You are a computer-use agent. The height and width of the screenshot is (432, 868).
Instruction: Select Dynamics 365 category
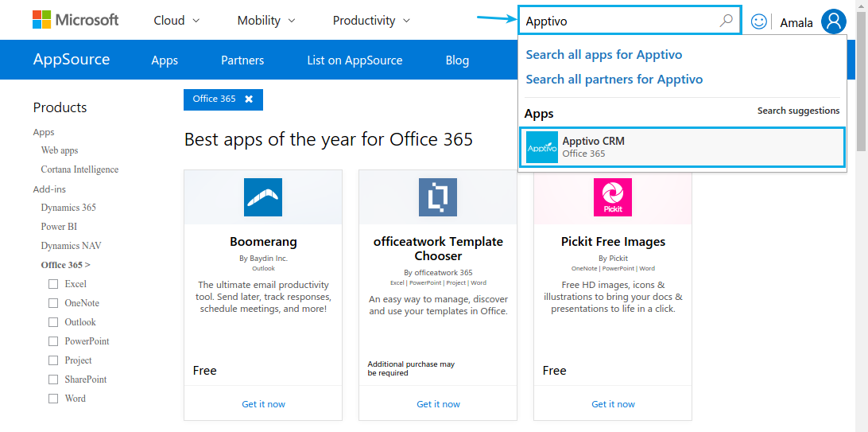coord(68,208)
